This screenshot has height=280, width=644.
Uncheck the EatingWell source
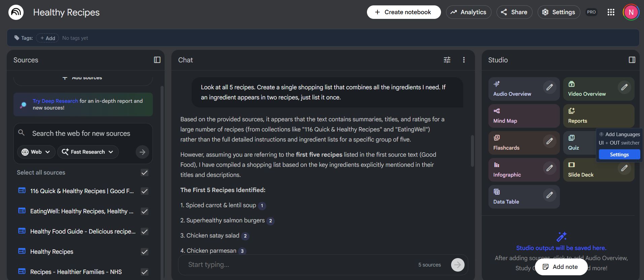click(144, 211)
